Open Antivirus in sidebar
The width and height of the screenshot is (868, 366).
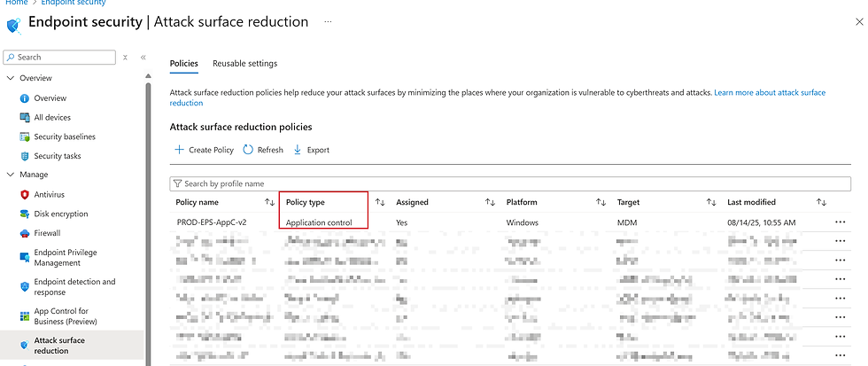coord(49,194)
